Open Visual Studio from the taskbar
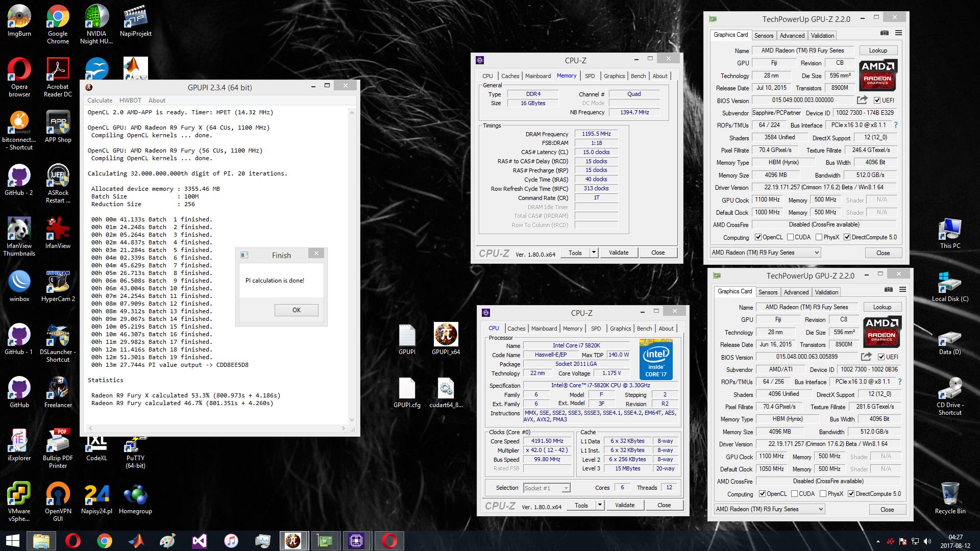The height and width of the screenshot is (551, 980). [x=199, y=540]
